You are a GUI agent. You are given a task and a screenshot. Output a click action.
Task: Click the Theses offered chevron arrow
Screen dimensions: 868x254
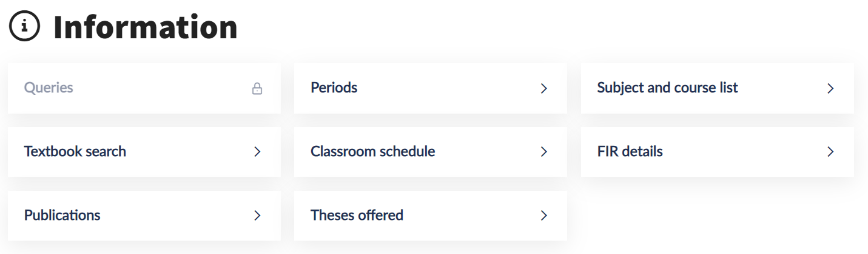[x=543, y=215]
